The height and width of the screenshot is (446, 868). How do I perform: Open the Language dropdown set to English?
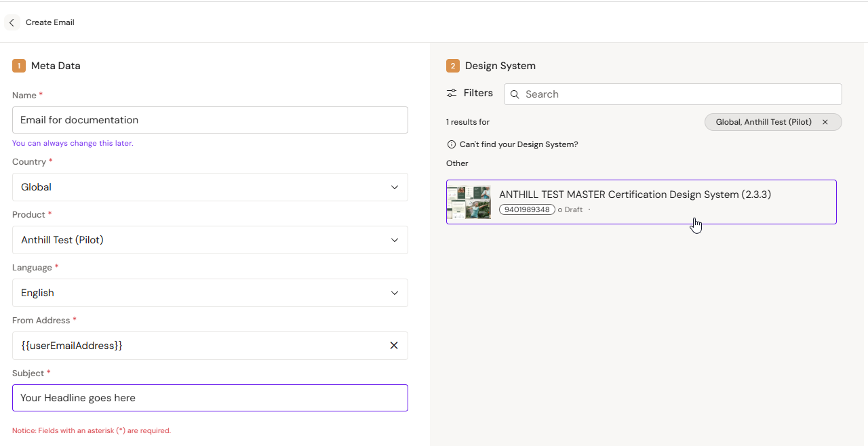click(x=210, y=293)
